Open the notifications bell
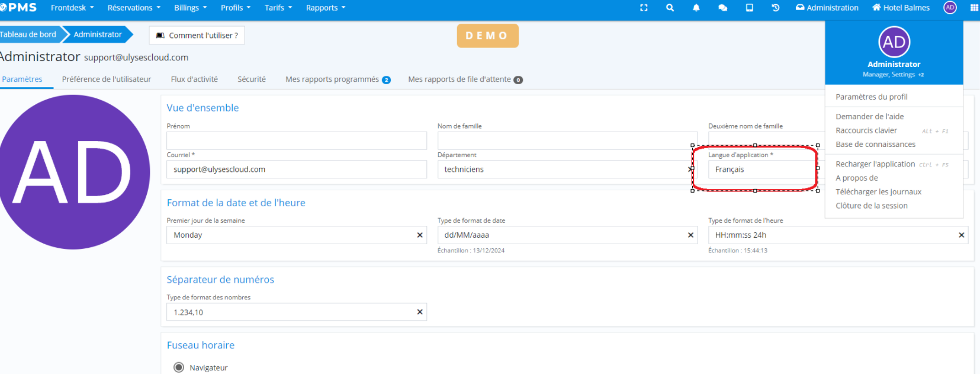The image size is (980, 374). pos(696,8)
